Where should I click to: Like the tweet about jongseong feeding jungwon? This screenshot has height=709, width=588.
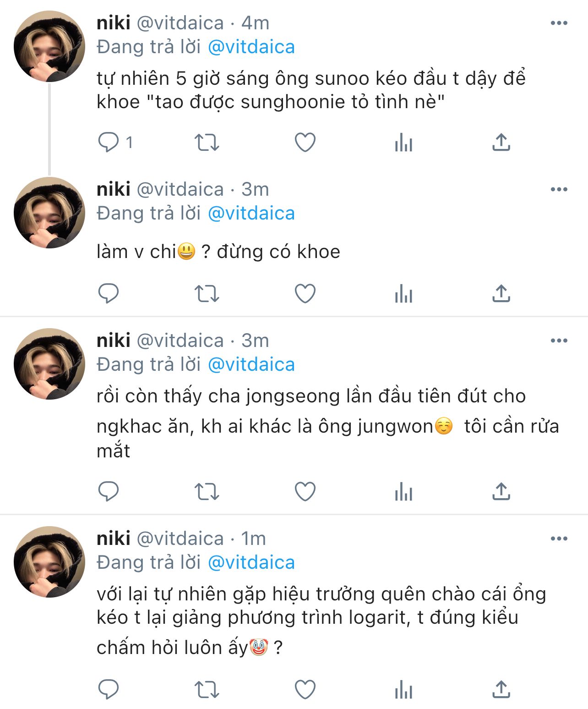click(x=305, y=491)
